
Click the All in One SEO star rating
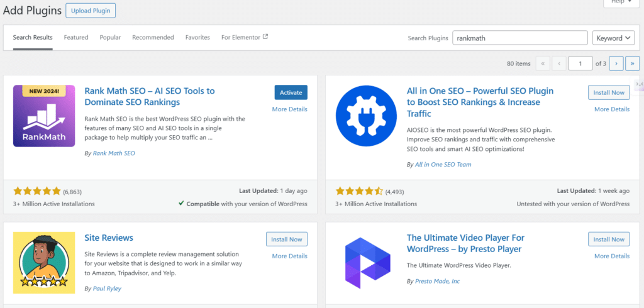[359, 191]
